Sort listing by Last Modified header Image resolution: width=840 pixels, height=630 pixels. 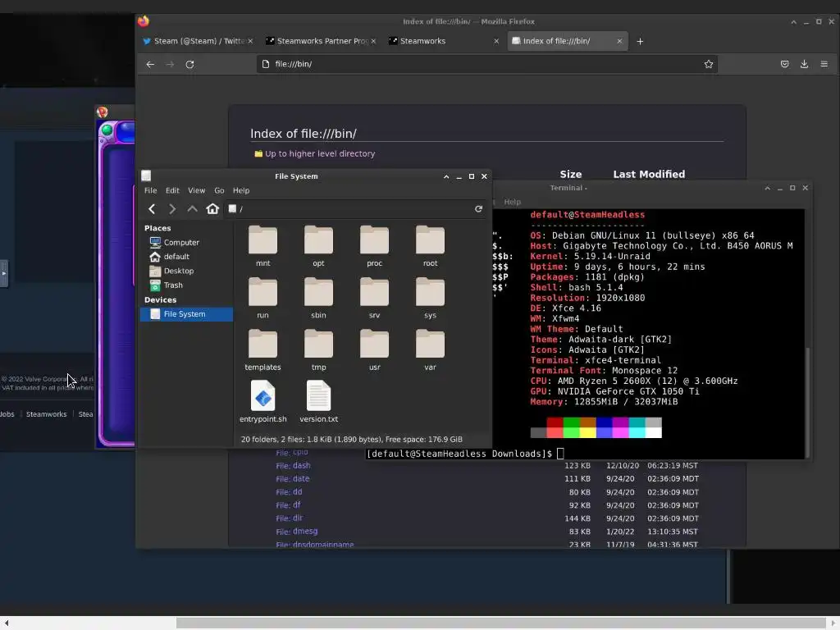(x=649, y=174)
